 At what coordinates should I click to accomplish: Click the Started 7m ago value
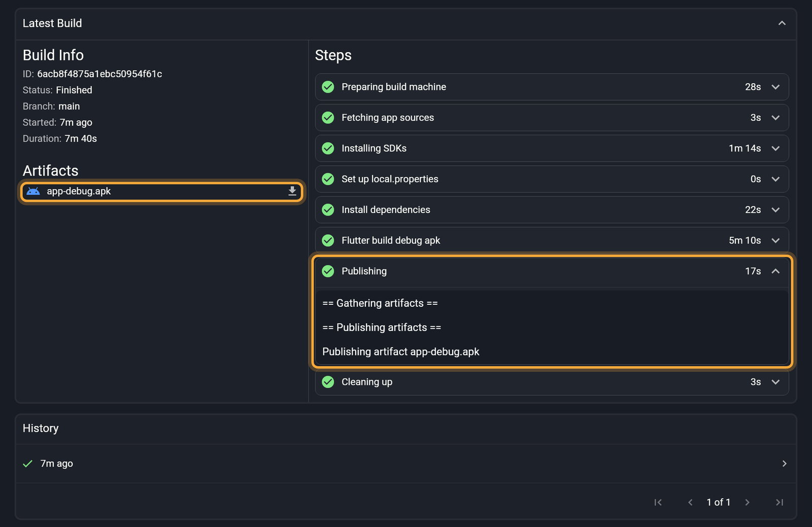coord(76,122)
